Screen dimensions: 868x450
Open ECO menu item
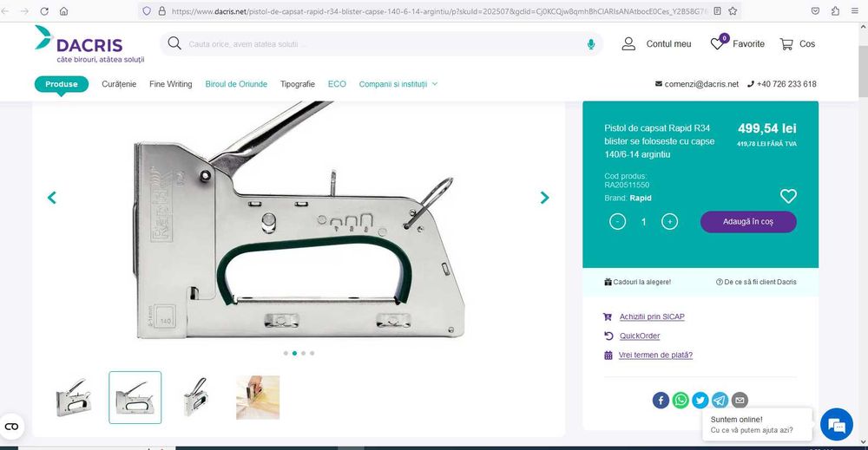pos(337,84)
